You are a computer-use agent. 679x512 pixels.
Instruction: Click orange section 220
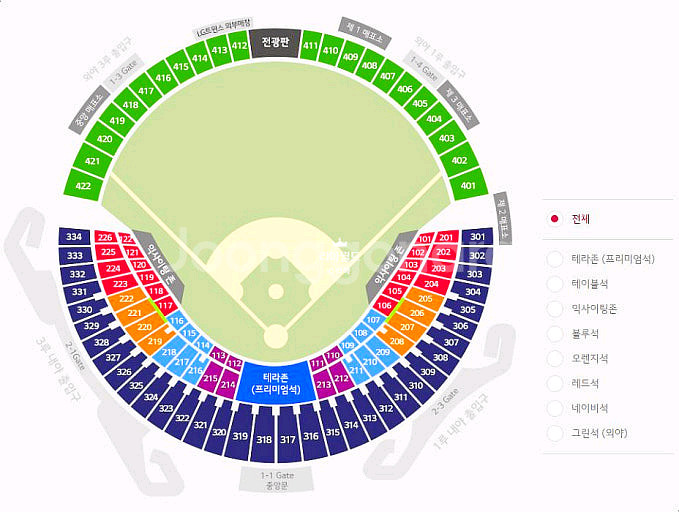[x=145, y=327]
